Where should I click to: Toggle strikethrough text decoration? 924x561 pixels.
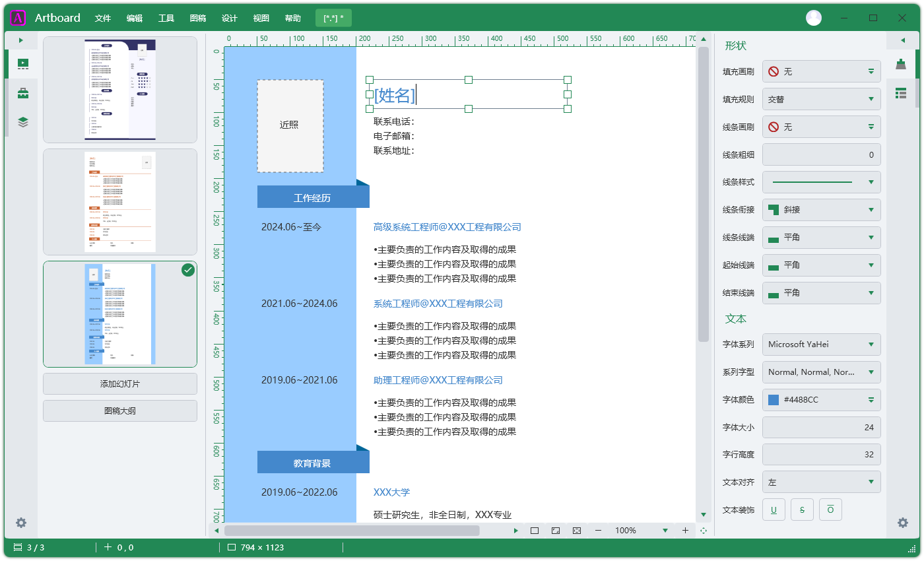click(802, 510)
